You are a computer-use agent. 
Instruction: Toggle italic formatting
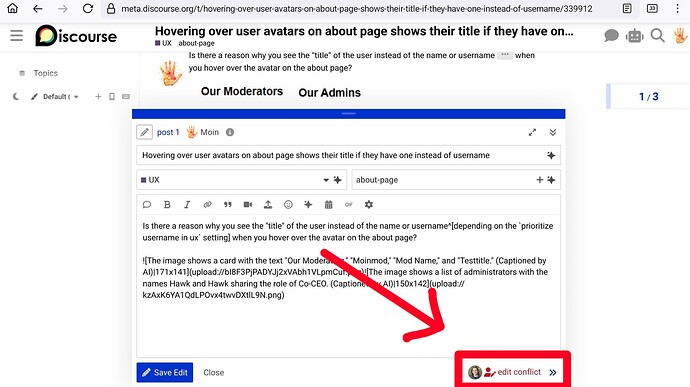(x=187, y=204)
